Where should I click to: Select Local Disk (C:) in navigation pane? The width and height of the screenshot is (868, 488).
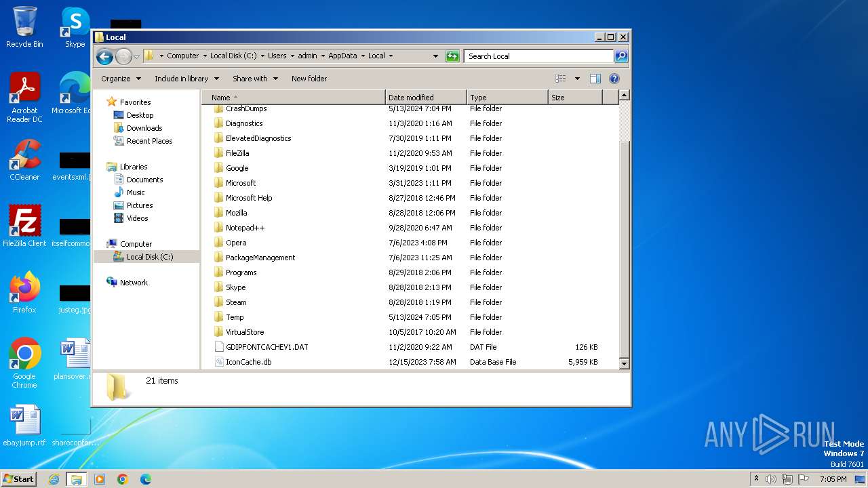[x=149, y=257]
